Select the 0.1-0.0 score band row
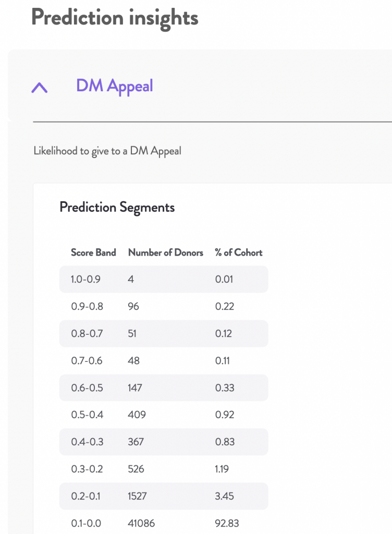 click(x=164, y=523)
